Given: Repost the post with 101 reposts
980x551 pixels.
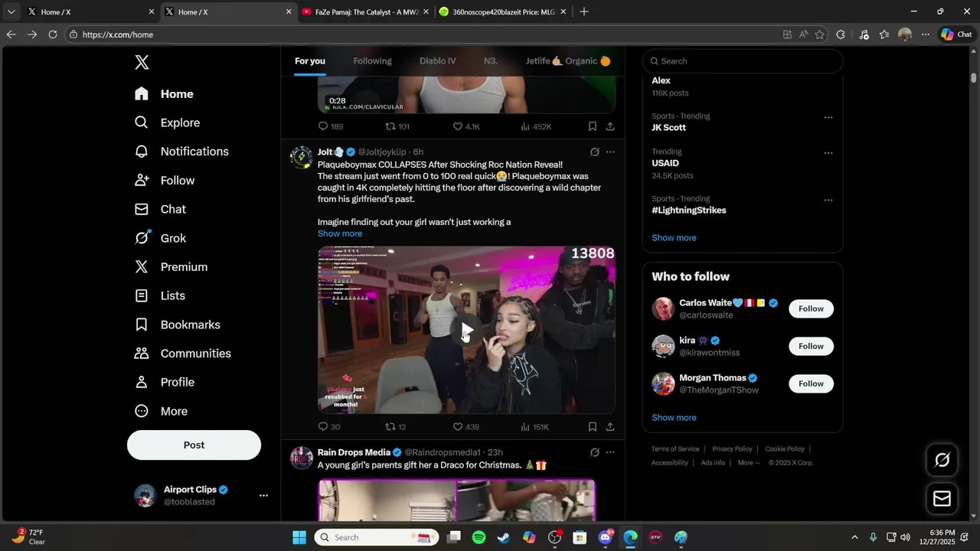Looking at the screenshot, I should 397,126.
